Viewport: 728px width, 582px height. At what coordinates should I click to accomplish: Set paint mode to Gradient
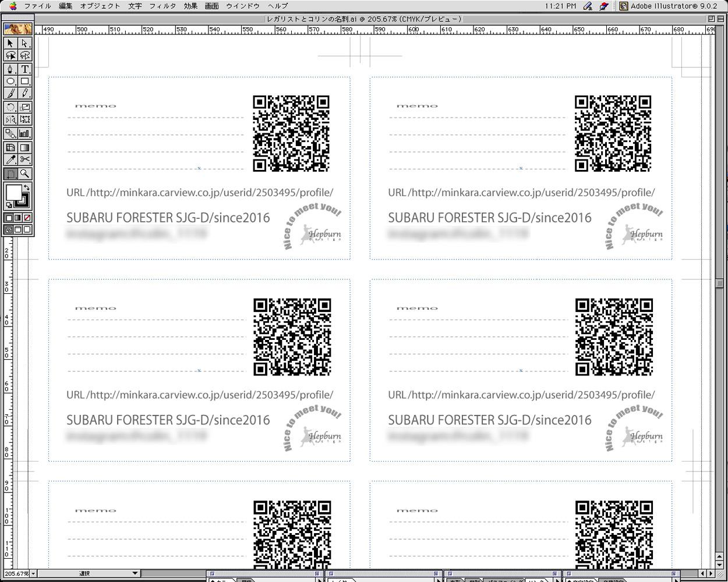(x=18, y=218)
